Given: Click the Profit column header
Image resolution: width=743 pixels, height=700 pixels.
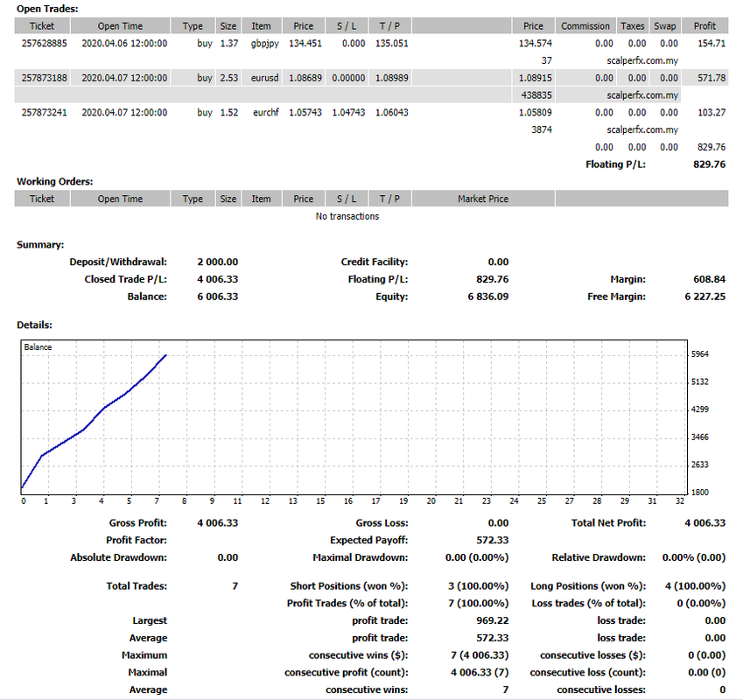Looking at the screenshot, I should tap(704, 26).
